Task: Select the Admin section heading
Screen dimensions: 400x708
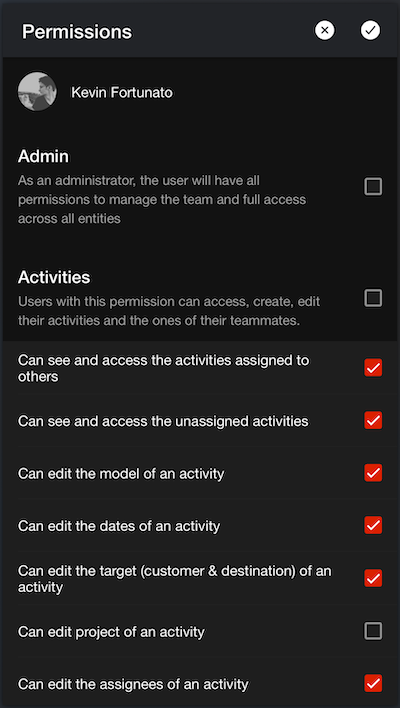Action: (x=43, y=156)
